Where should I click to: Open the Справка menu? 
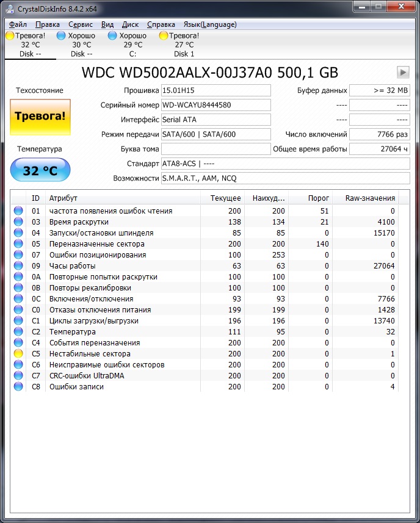tap(161, 24)
